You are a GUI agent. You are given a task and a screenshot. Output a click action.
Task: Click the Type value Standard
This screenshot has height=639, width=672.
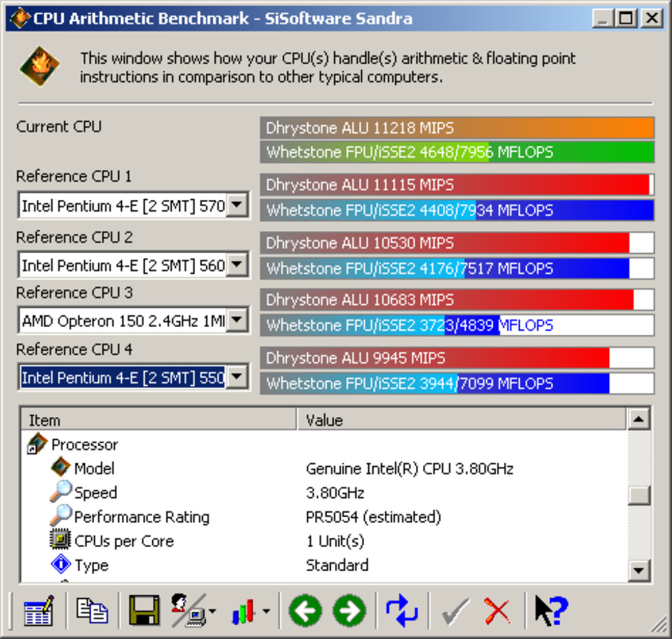[337, 566]
